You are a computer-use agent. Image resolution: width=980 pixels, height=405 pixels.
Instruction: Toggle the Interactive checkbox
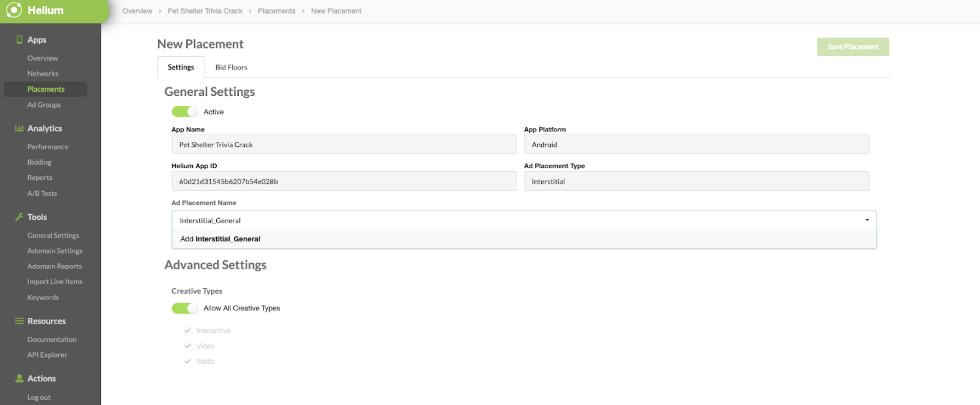(x=188, y=330)
